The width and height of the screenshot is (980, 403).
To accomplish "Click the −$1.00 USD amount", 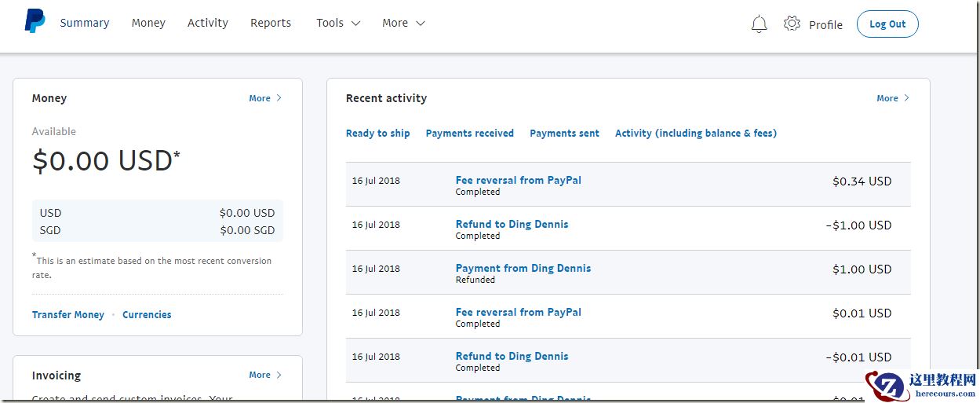I will [x=858, y=225].
